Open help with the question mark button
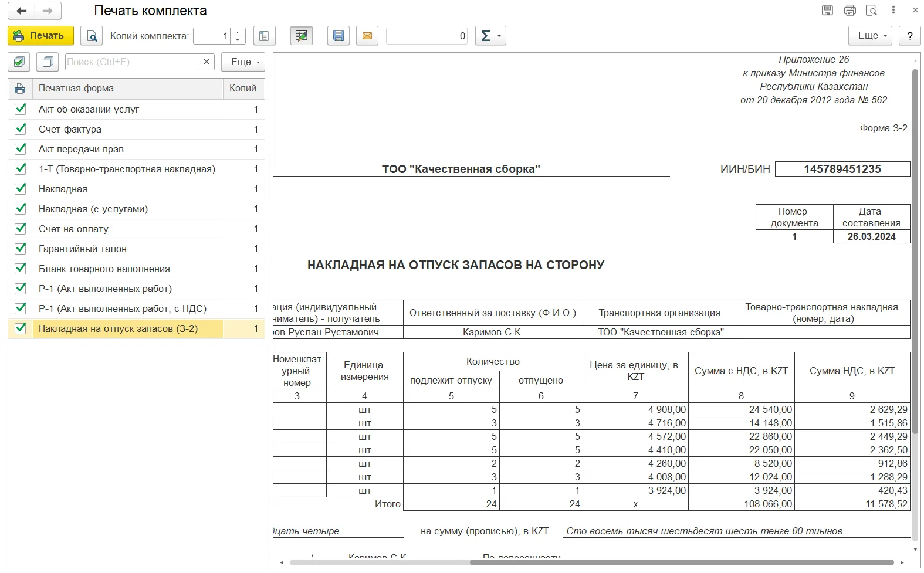The height and width of the screenshot is (573, 924). (x=909, y=36)
